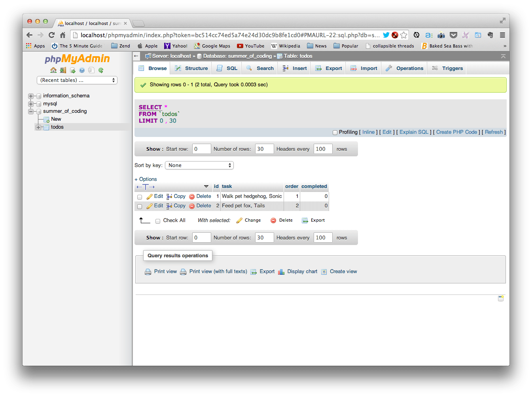Toggle the Check All checkbox
The height and width of the screenshot is (397, 532).
pyautogui.click(x=158, y=221)
